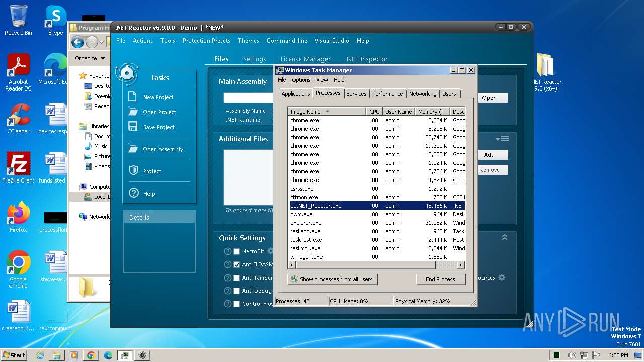Click the Open Project folder icon
Screen dimensions: 644x362
[133, 112]
